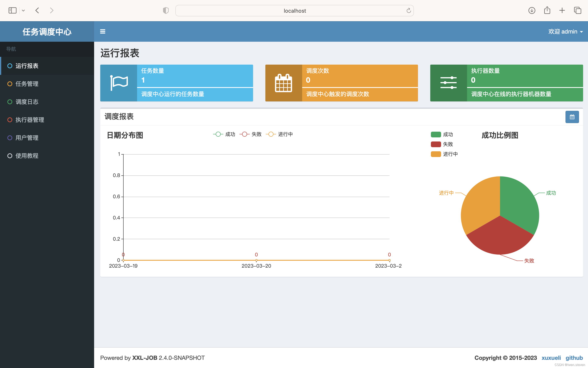
Task: Click the red circle icon beside 执行器管理
Action: (10, 120)
